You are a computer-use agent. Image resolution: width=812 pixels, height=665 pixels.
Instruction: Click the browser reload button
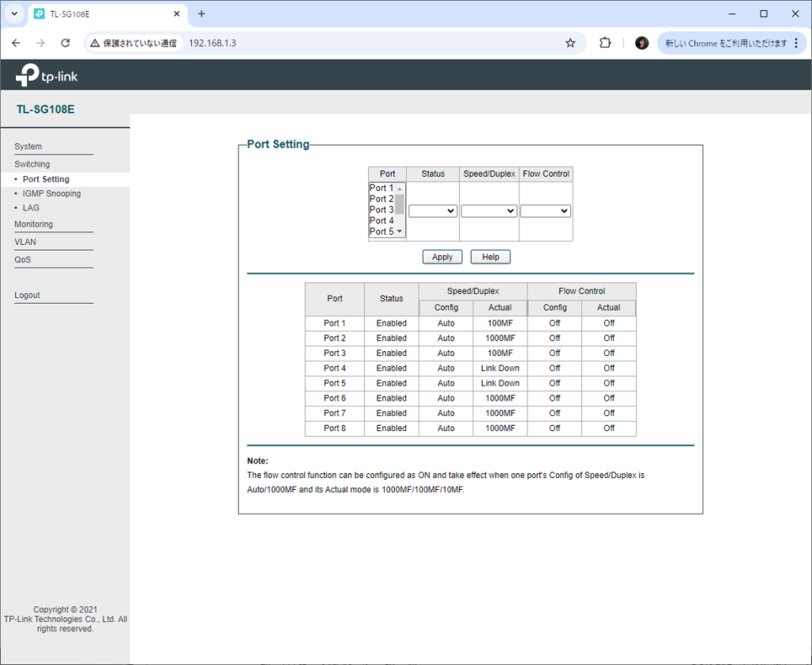click(x=66, y=43)
